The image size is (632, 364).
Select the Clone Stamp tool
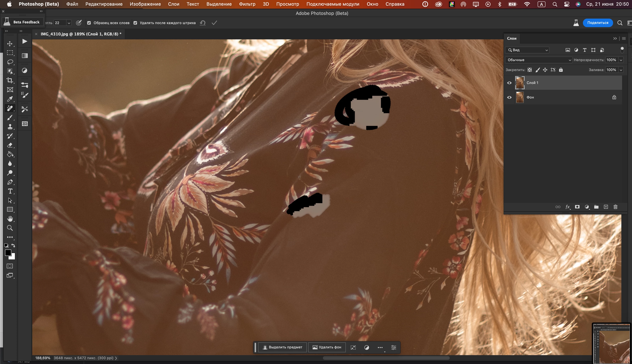[x=10, y=127]
